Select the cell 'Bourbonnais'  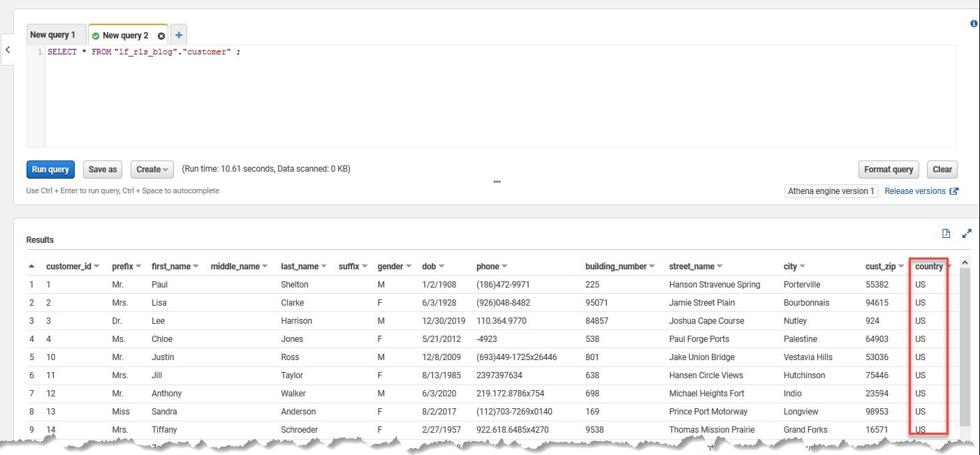[807, 303]
